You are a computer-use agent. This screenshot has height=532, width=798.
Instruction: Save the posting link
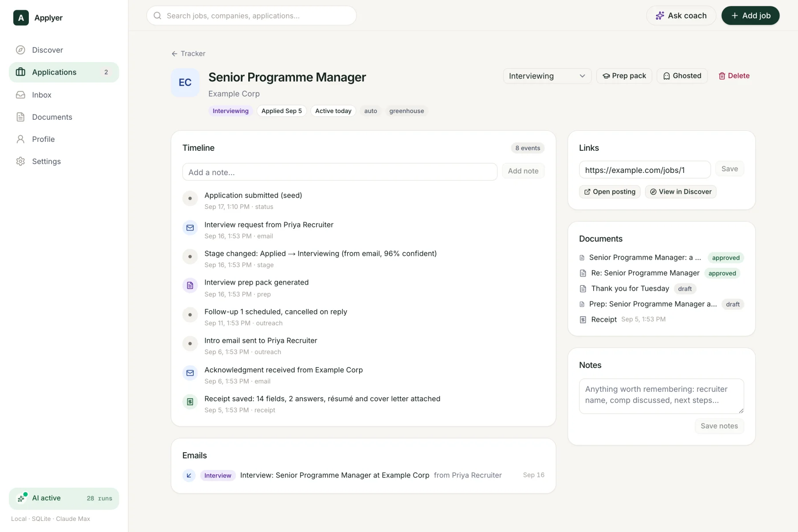729,169
